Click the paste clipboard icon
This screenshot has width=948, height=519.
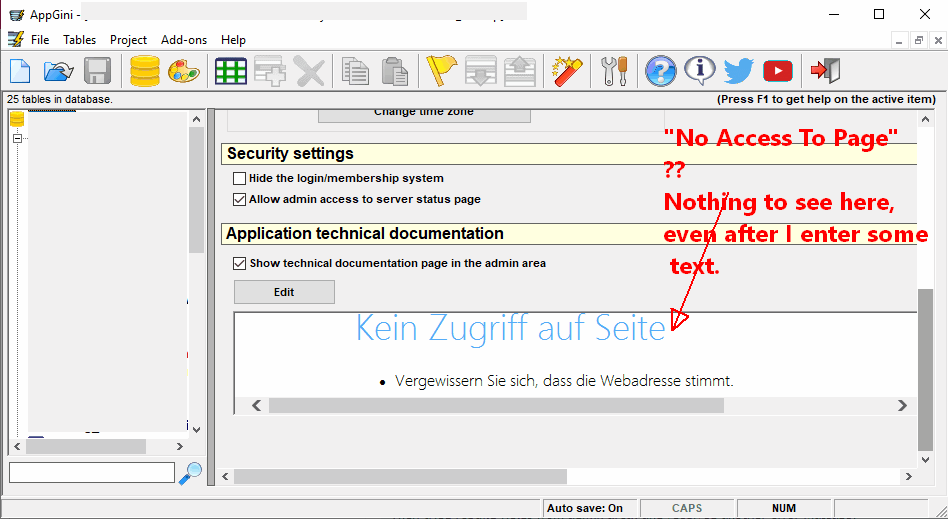395,71
